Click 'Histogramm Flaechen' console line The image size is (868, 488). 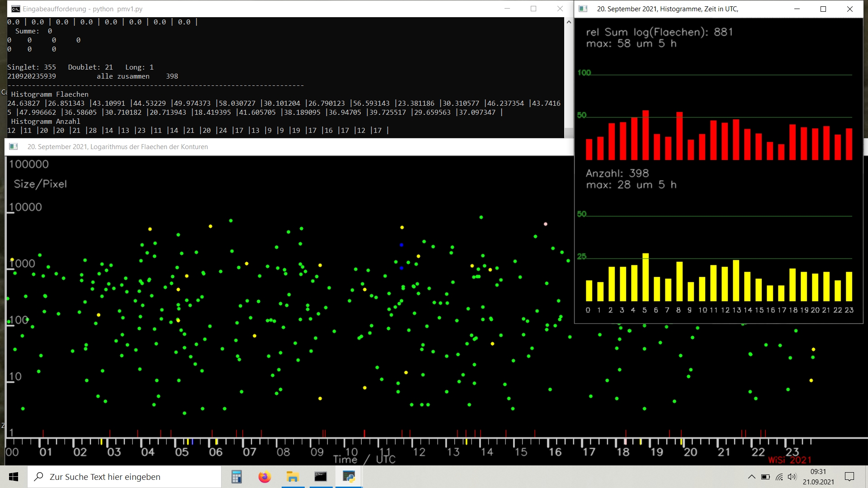click(x=50, y=94)
